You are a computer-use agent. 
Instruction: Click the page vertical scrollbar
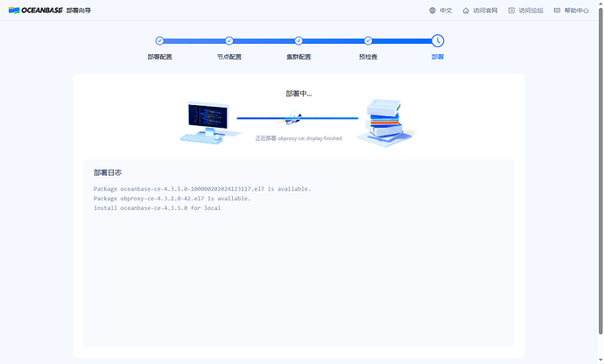pos(600,170)
